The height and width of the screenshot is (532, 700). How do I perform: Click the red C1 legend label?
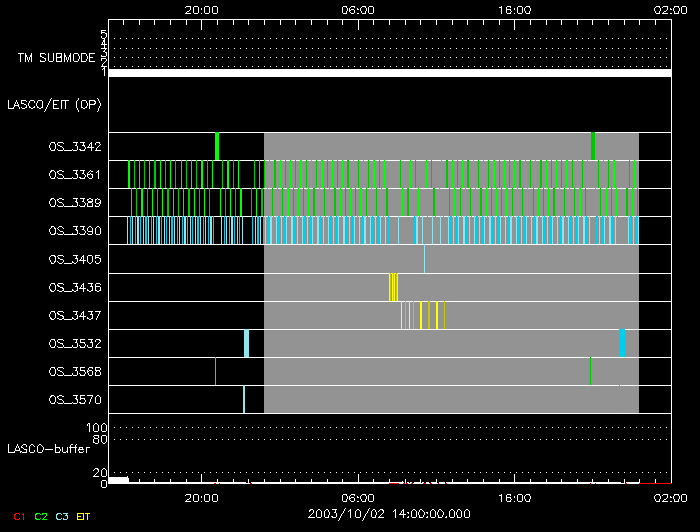point(19,516)
